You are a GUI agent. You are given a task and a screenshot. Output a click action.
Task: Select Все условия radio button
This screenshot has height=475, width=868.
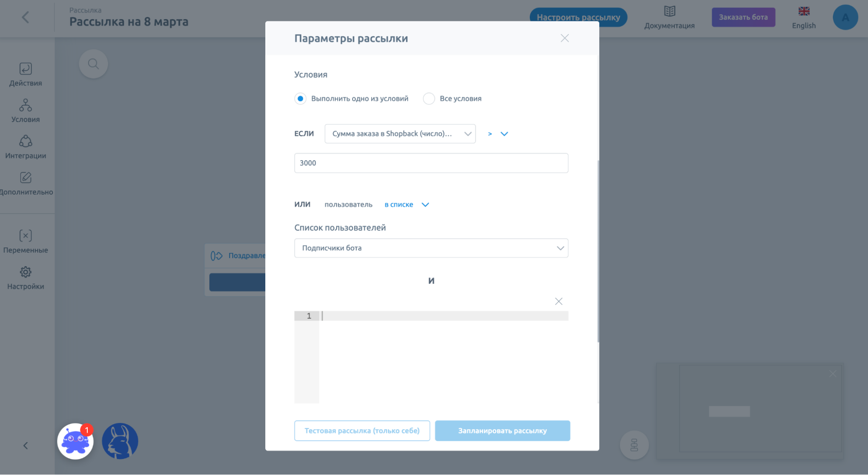tap(429, 98)
